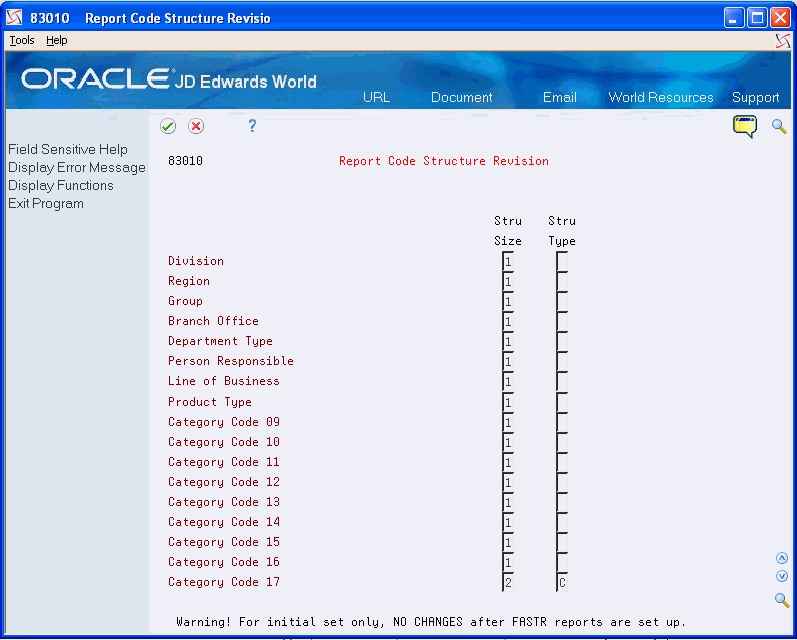Screen dimensions: 797x640
Task: Select Exit Program option
Action: point(46,203)
